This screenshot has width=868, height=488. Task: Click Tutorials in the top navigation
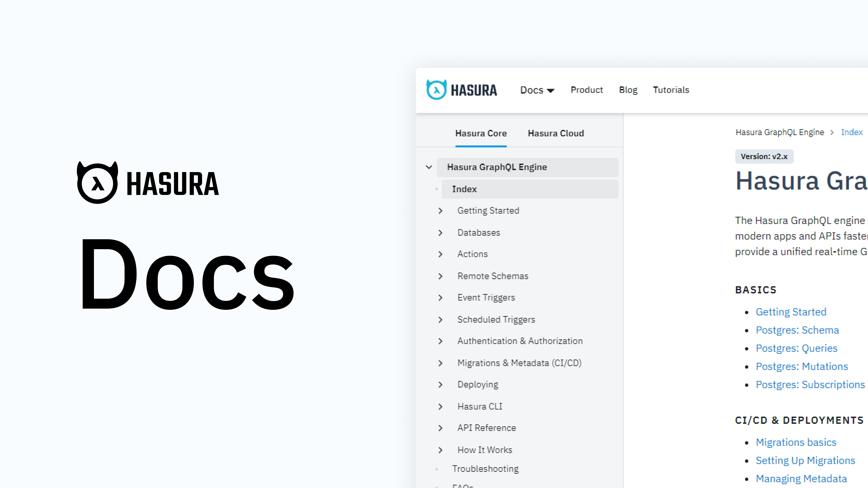pos(671,90)
